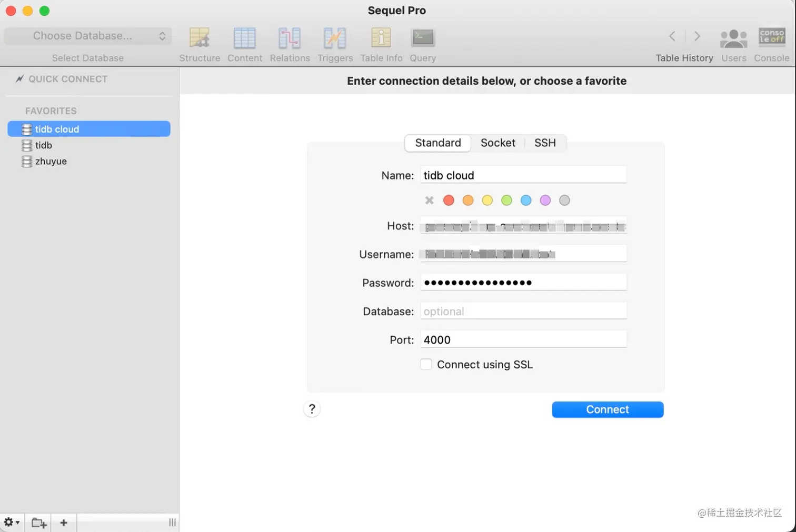Click the tidb favorite database icon
The height and width of the screenshot is (532, 796).
27,145
